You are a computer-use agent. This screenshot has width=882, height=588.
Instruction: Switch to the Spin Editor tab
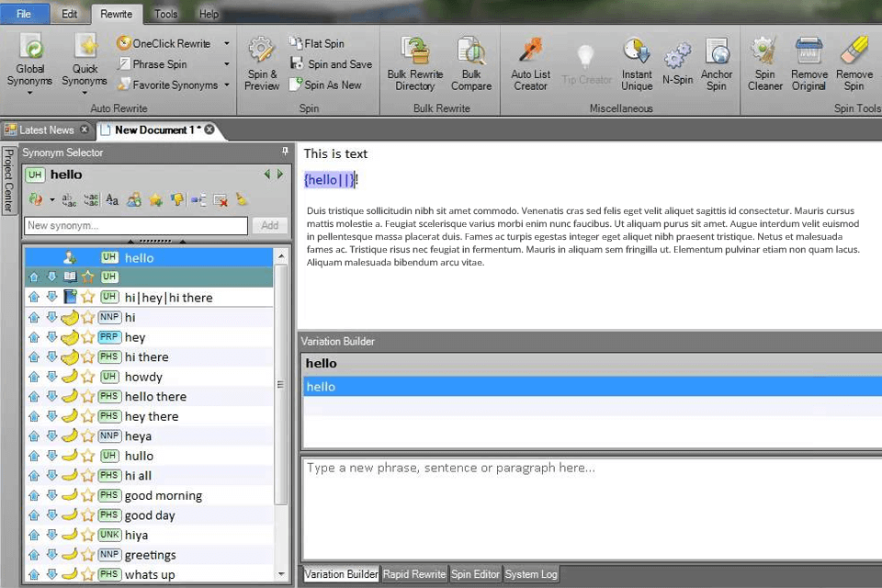coord(475,574)
